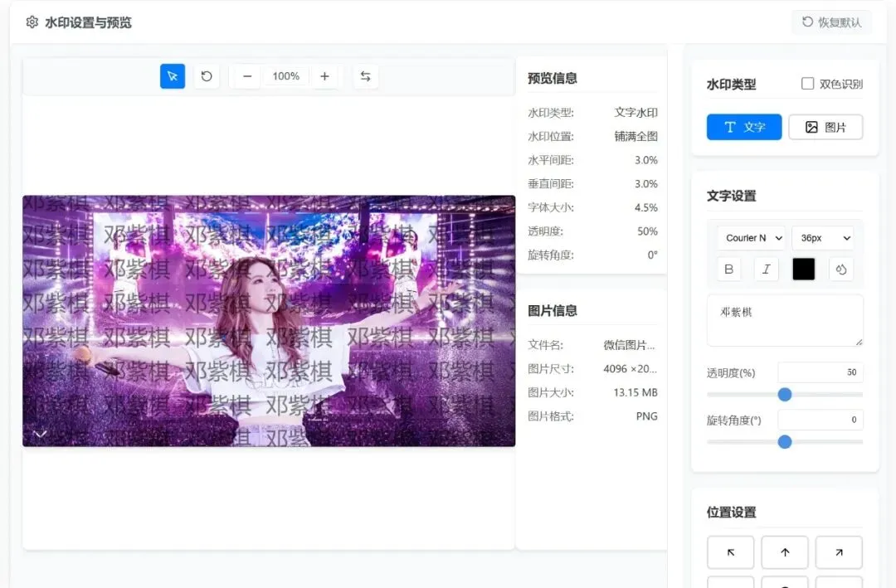Set position to top-left arrow

pos(730,552)
